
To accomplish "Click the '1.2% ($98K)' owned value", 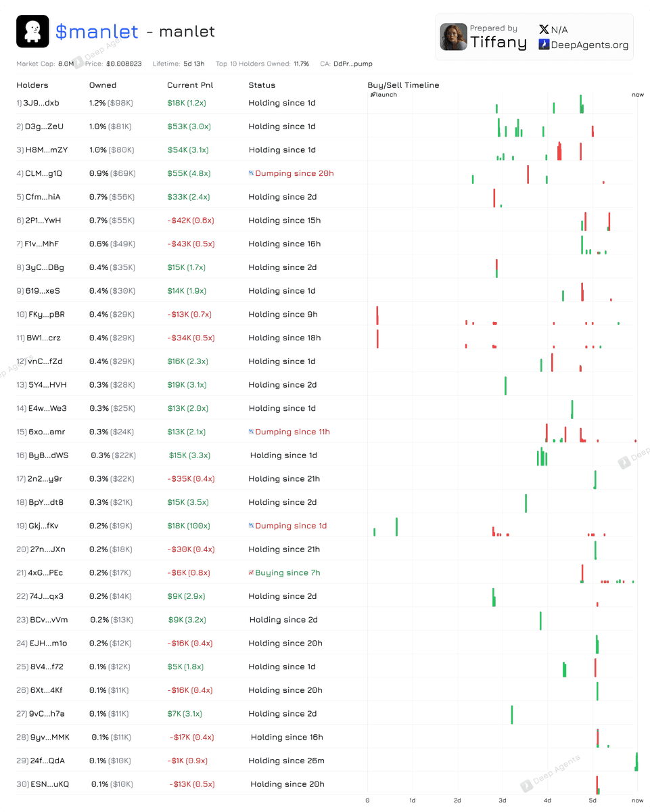I will 111,103.
